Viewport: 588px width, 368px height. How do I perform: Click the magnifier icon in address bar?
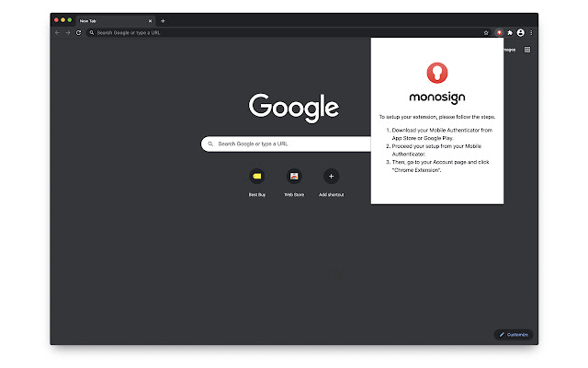click(92, 33)
